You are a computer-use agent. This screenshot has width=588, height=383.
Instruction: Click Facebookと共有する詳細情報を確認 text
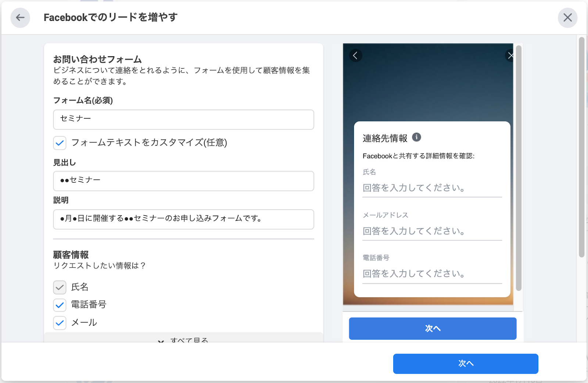pos(418,156)
